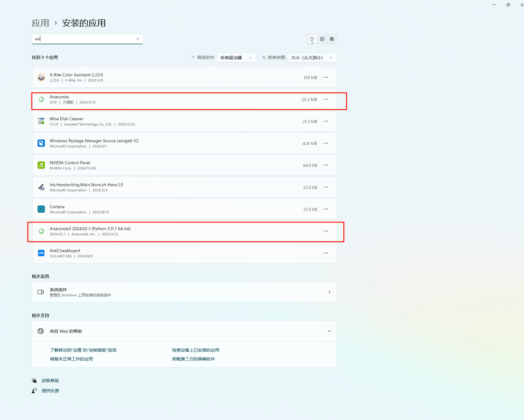Click the system components icon
The image size is (524, 420).
coord(41,292)
